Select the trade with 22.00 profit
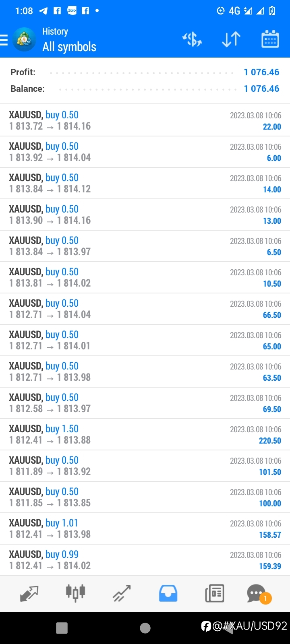 click(145, 120)
